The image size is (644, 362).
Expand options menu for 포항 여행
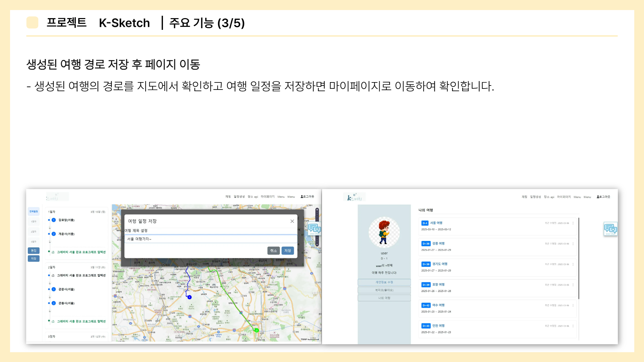click(573, 285)
